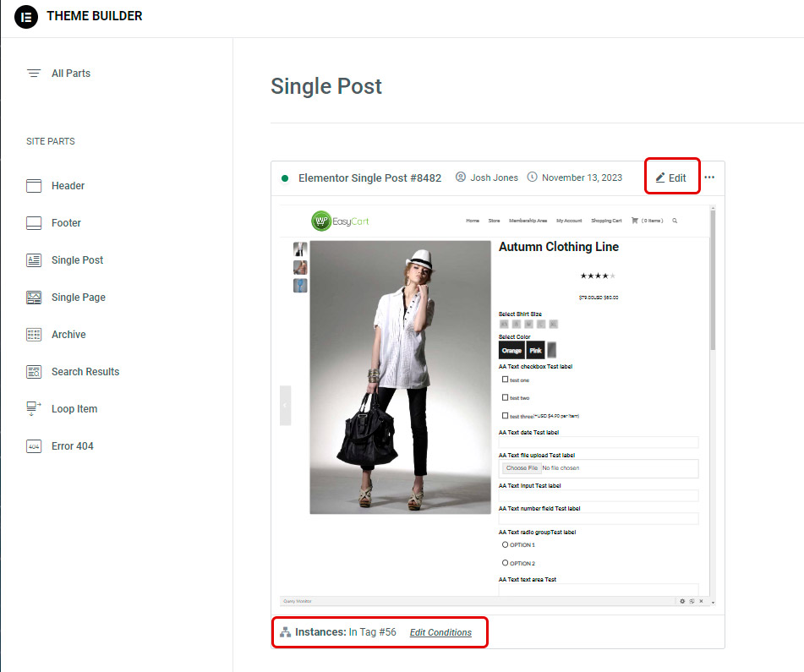Check the 'test one' checkbox

click(x=506, y=380)
